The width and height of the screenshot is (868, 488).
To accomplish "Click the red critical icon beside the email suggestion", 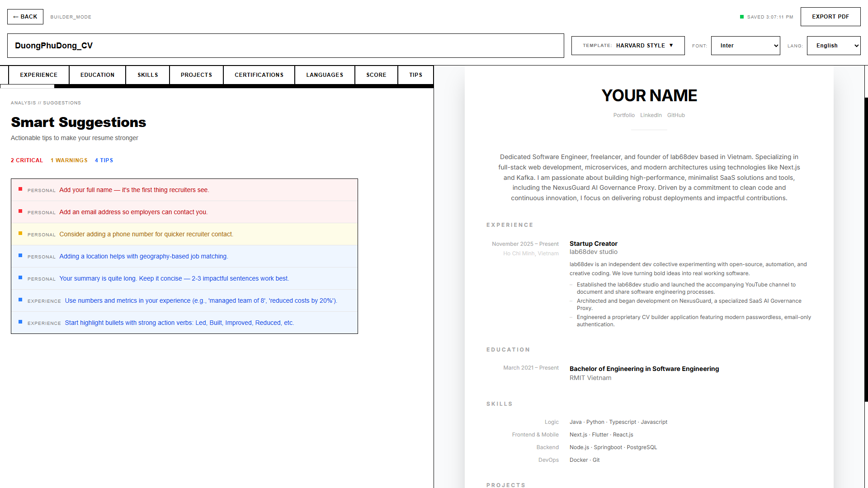I will [x=20, y=211].
